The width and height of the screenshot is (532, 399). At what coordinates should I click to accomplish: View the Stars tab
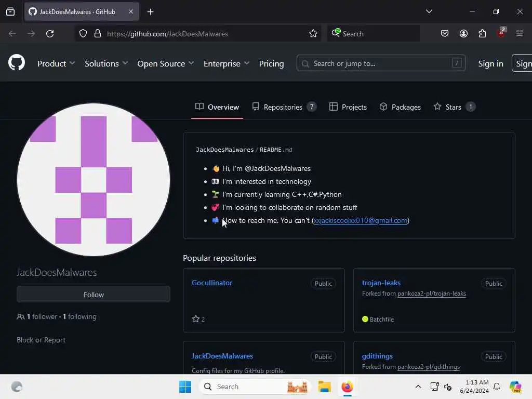click(x=454, y=107)
